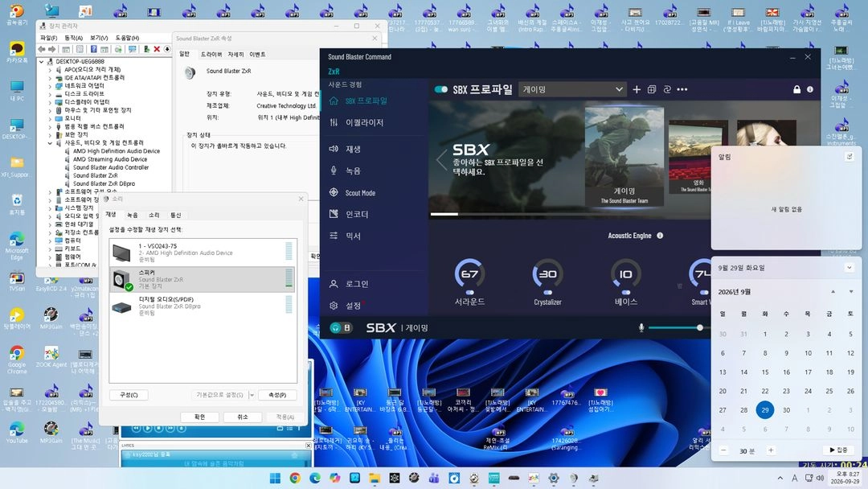The height and width of the screenshot is (489, 868).
Task: Click 구성(C) button in 소리 dialog
Action: [x=129, y=395]
